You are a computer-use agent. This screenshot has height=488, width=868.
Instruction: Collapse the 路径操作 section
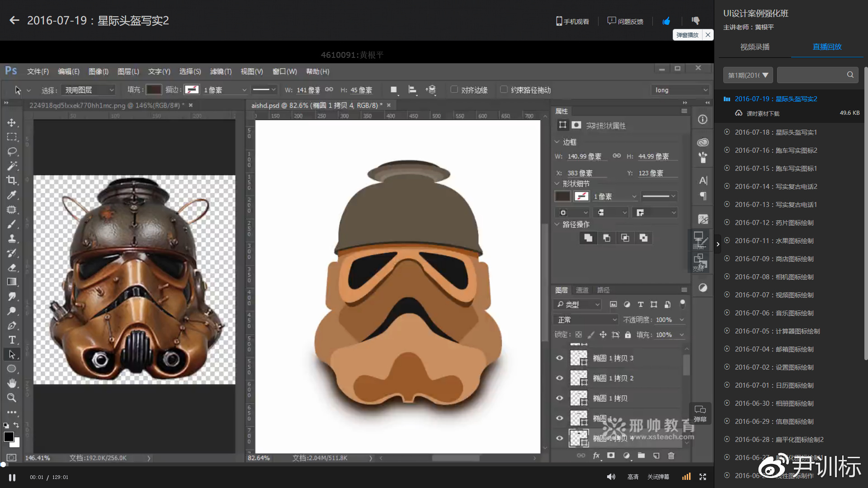(557, 224)
